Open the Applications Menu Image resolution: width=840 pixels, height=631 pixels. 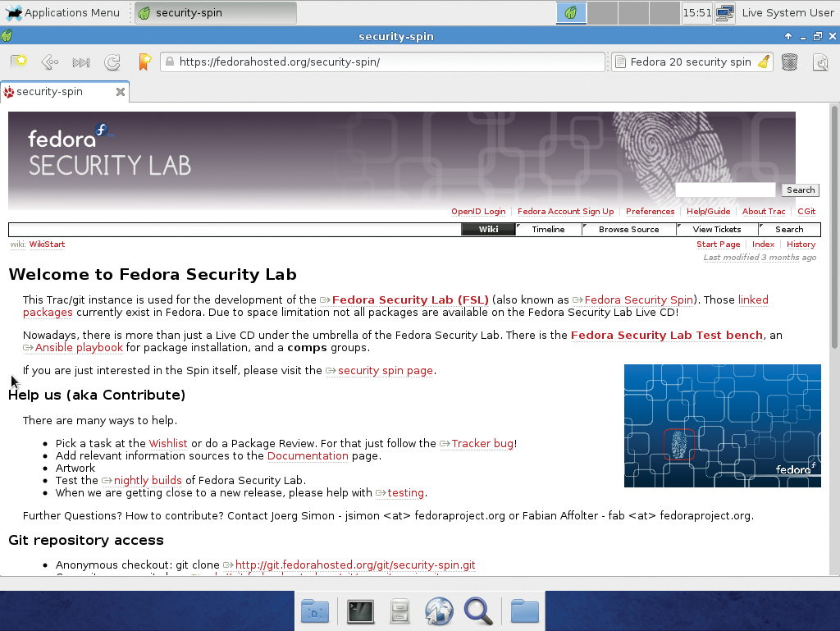pos(63,12)
